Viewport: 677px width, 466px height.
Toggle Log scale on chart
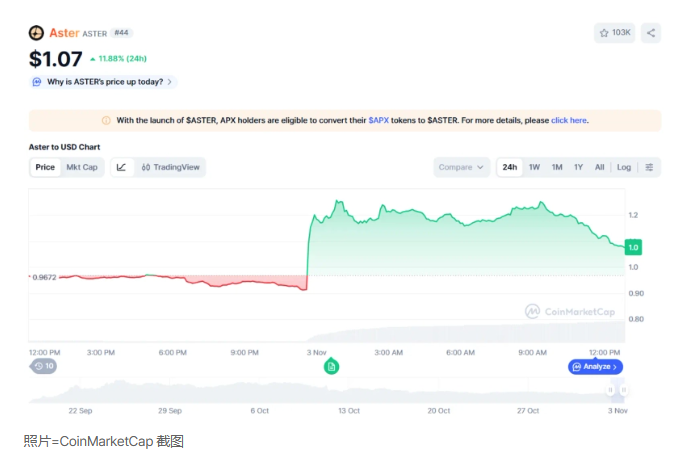tap(624, 167)
